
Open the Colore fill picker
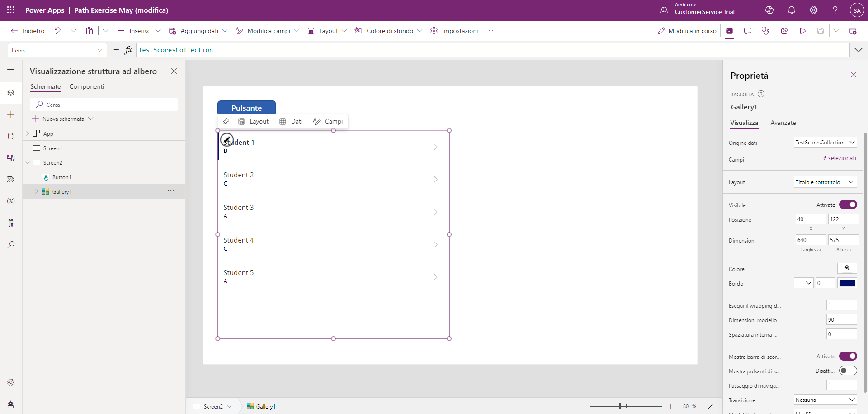click(x=847, y=268)
